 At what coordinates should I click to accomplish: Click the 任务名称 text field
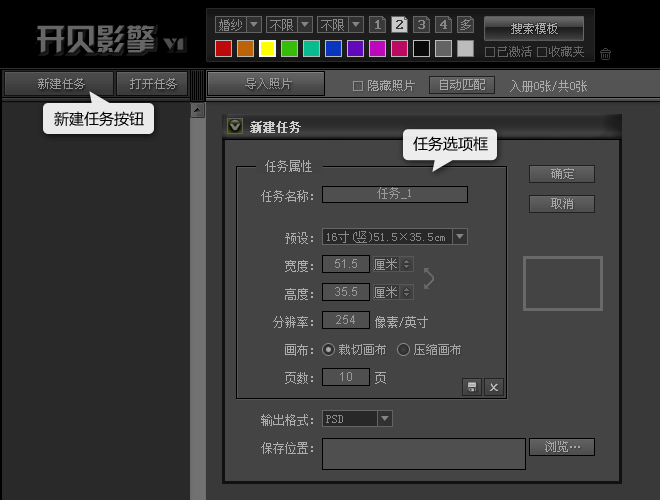pyautogui.click(x=394, y=194)
